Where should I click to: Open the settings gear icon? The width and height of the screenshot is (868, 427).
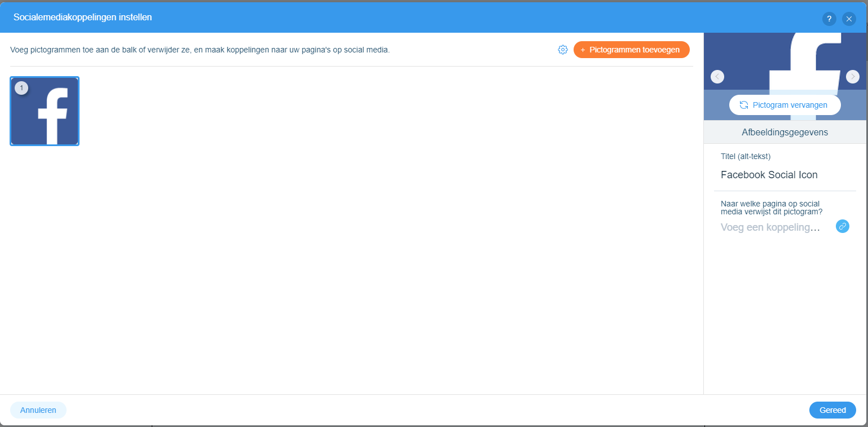[x=563, y=50]
